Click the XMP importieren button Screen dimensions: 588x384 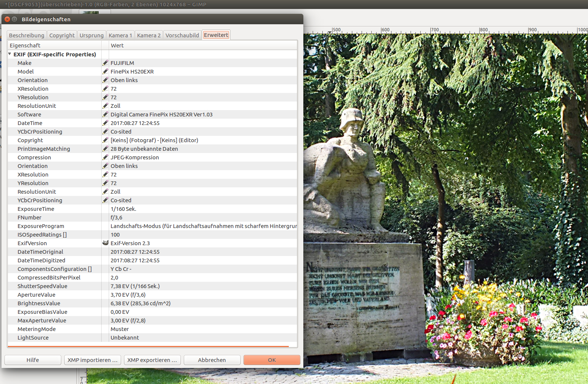tap(93, 360)
